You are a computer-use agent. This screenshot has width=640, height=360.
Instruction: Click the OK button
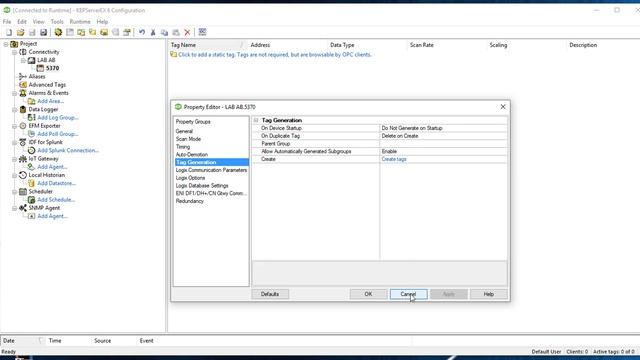(368, 294)
